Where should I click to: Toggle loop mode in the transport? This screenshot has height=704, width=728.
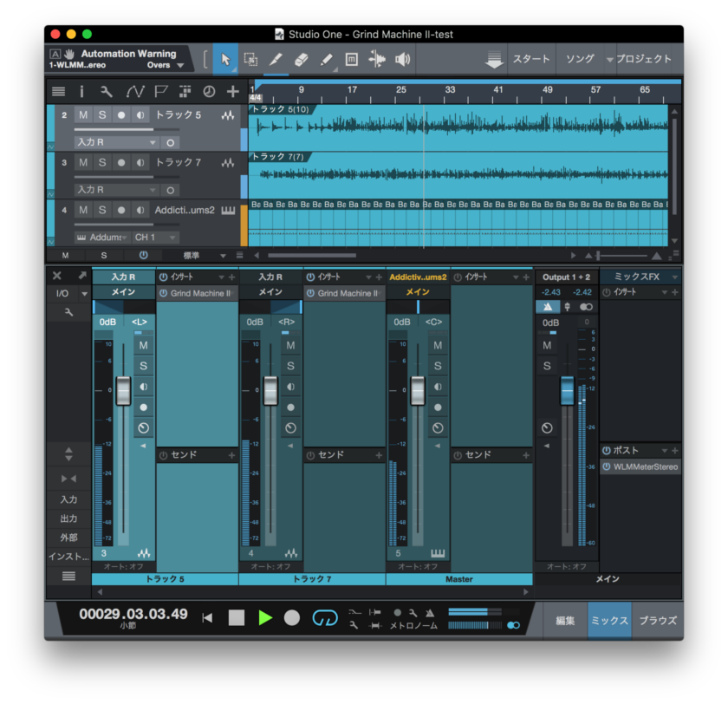[325, 617]
